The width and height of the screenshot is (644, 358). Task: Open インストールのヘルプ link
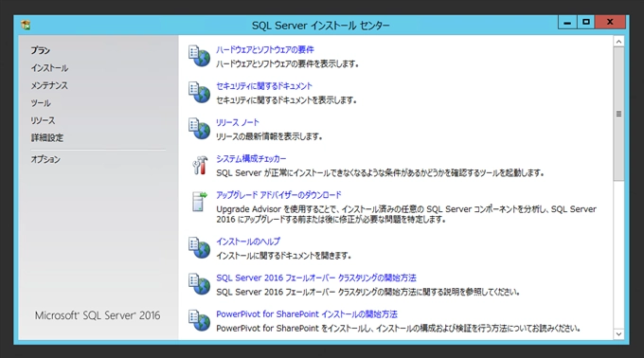[x=248, y=242]
